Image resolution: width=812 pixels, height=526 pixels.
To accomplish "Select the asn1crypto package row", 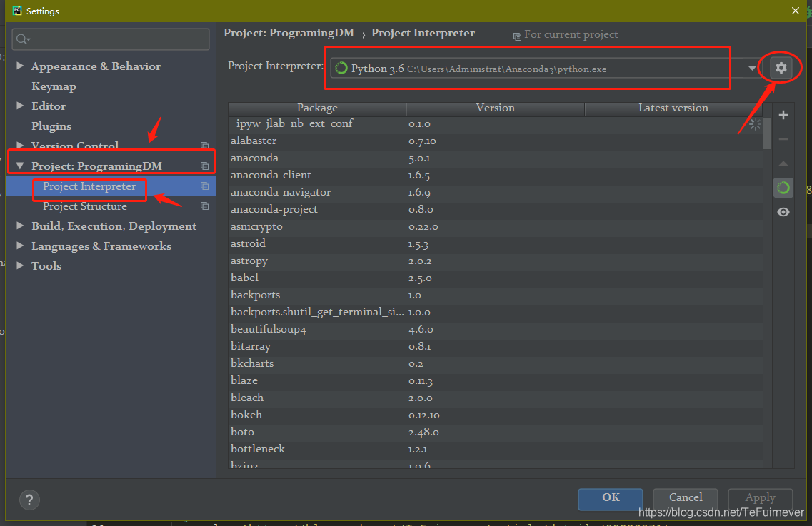I will pos(495,226).
